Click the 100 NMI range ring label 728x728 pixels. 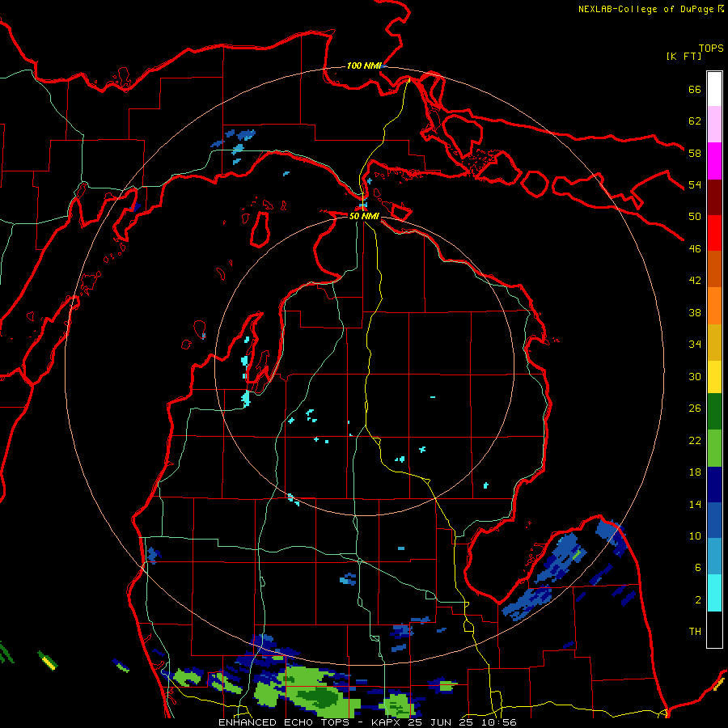364,66
